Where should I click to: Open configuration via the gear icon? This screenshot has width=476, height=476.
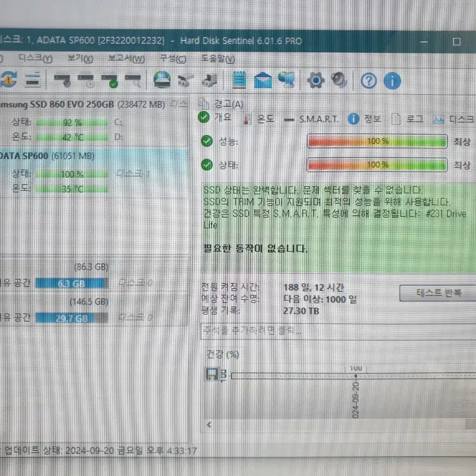[x=315, y=80]
